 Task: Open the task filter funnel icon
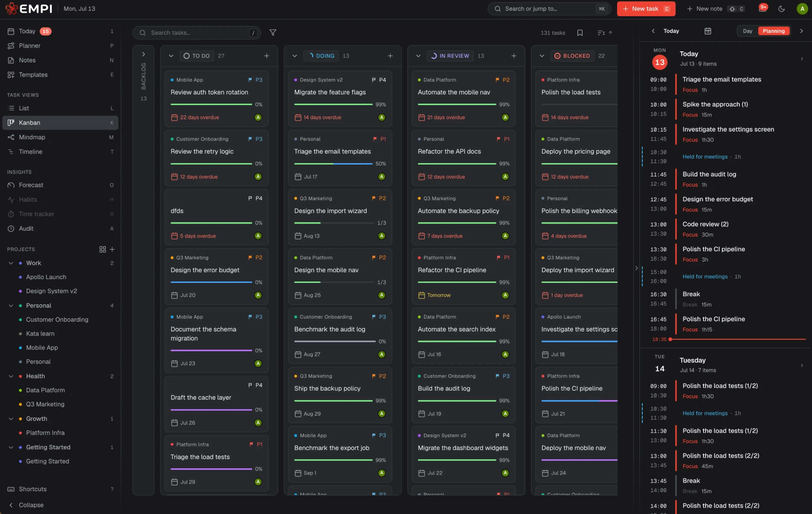point(273,32)
